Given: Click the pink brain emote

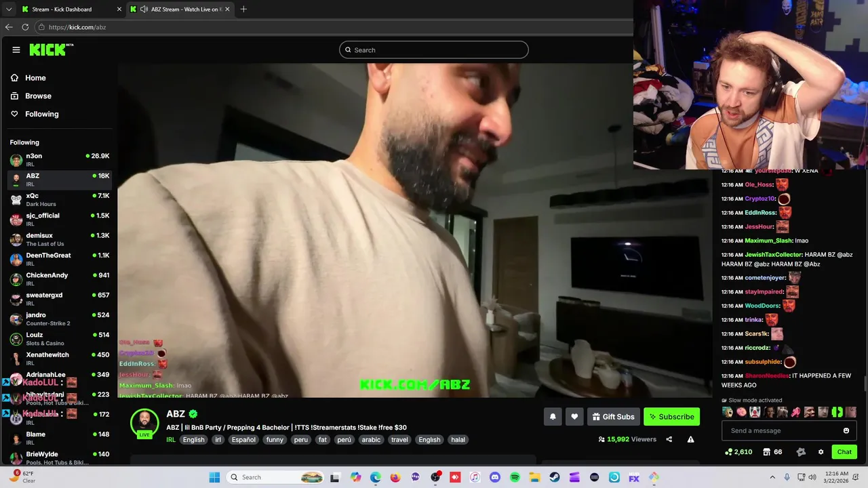Looking at the screenshot, I should point(742,412).
